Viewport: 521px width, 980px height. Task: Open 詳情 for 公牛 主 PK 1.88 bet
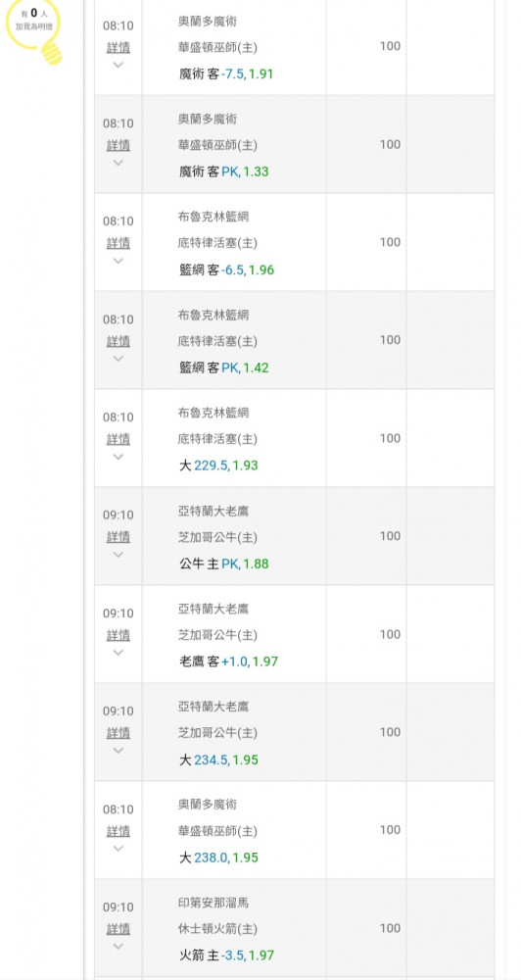click(x=118, y=537)
